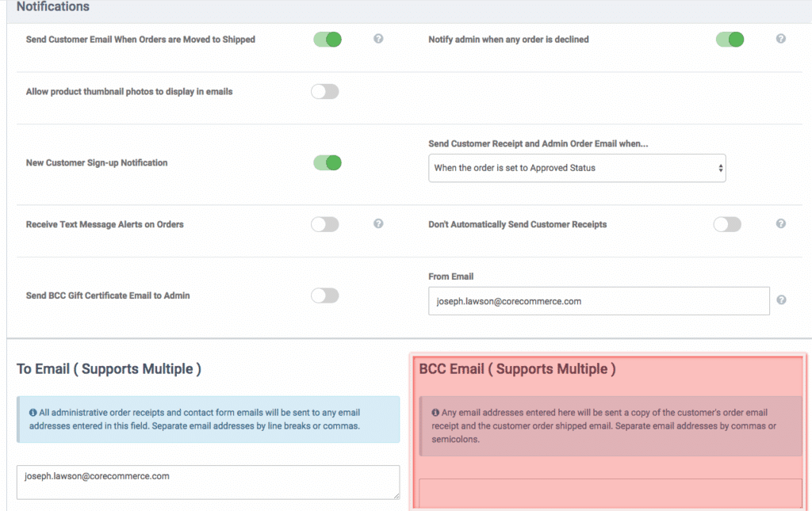This screenshot has width=812, height=511.
Task: Click info icon in BCC Email notice box
Action: point(435,413)
